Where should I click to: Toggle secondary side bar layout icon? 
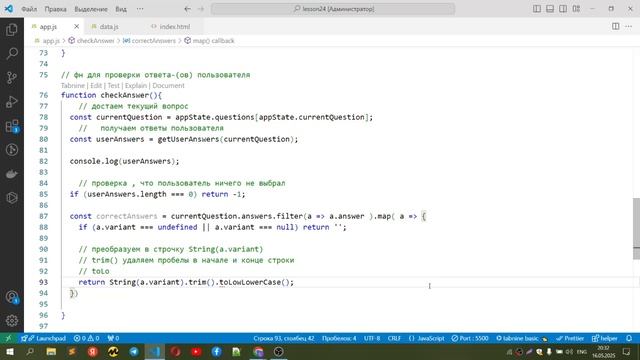(563, 9)
